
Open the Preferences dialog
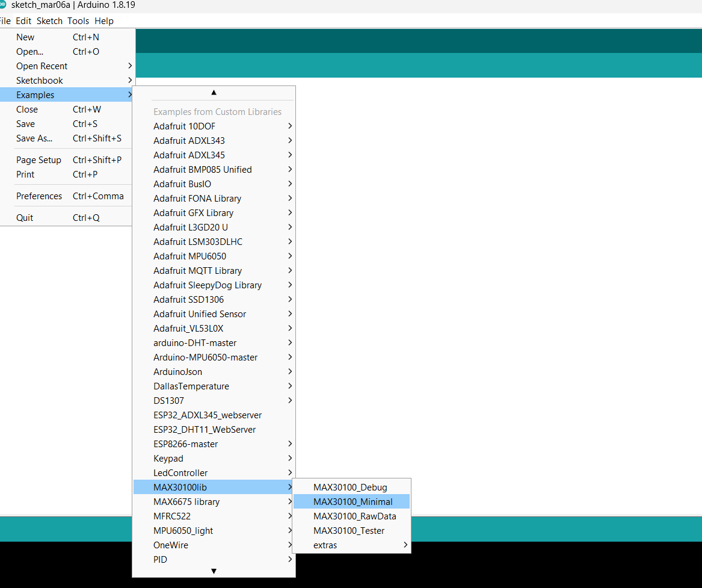(x=39, y=196)
